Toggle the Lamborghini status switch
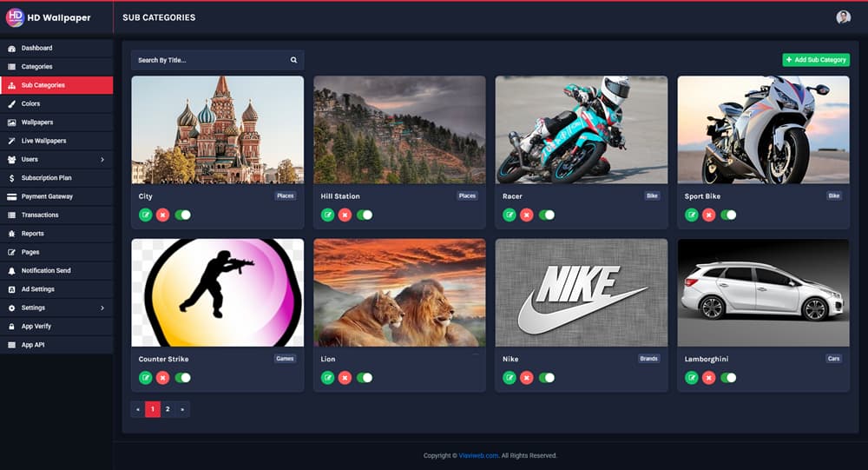The height and width of the screenshot is (470, 868). 728,378
